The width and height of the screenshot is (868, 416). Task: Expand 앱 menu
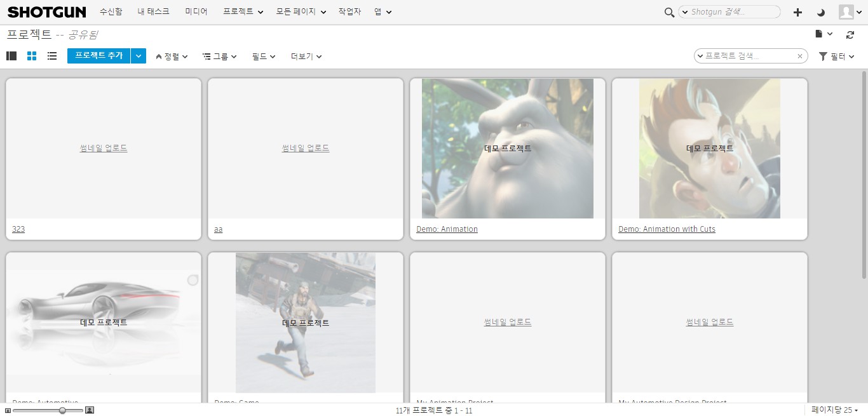click(383, 12)
